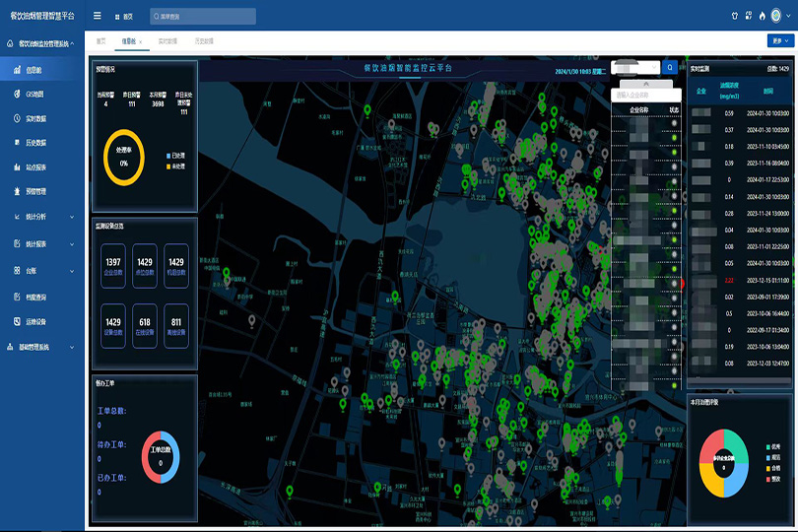The width and height of the screenshot is (798, 532).
Task: Switch to the 历史数据 tab
Action: coord(204,41)
